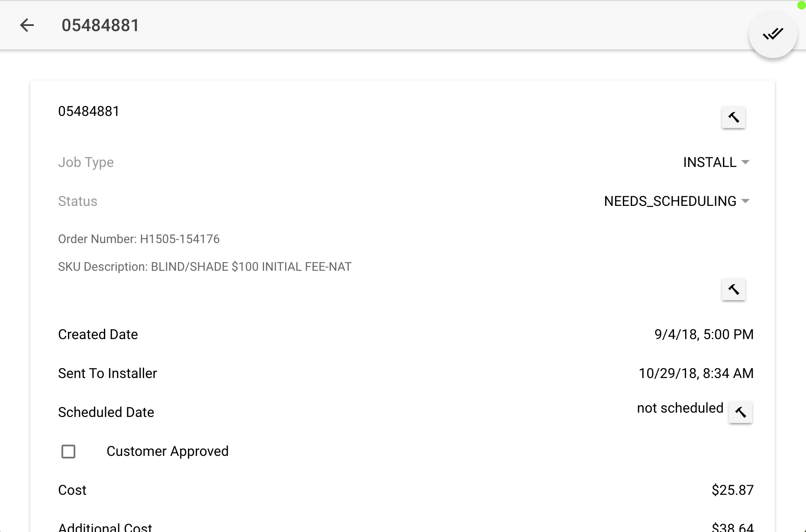Open the Status dropdown showing NEEDS_SCHEDULING
Screen dimensions: 806x532
670,201
